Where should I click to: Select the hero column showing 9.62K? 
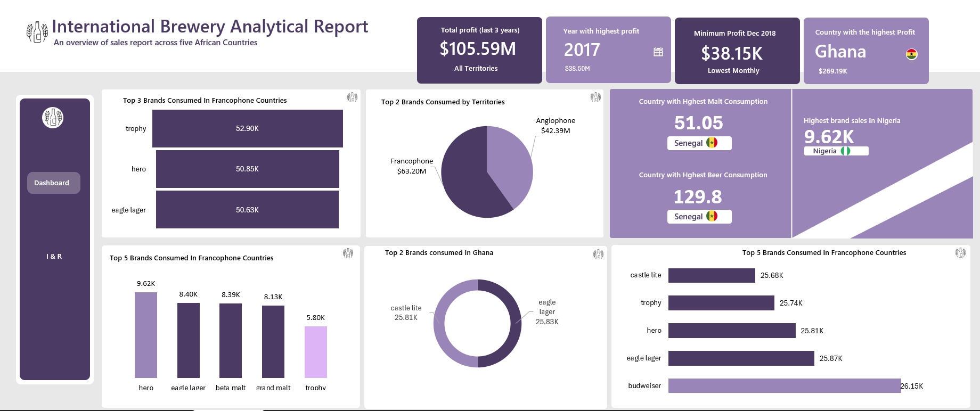point(146,335)
